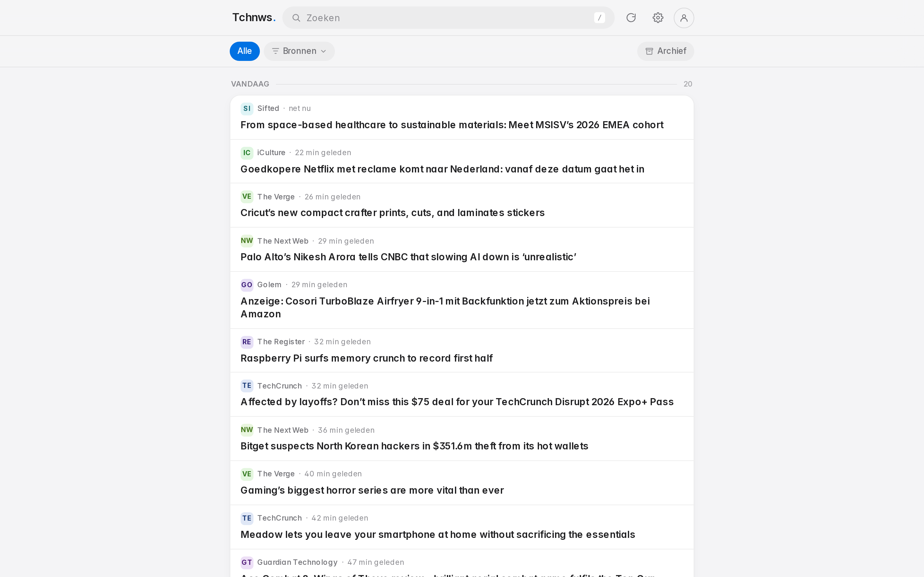Go to the Tchnws home logo
The height and width of the screenshot is (577, 924).
[x=254, y=18]
